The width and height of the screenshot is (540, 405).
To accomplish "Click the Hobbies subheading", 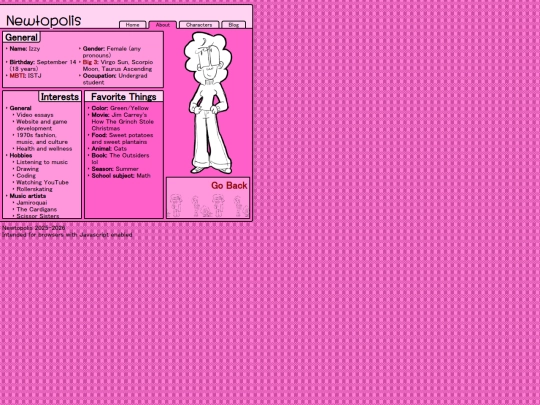I will 21,155.
